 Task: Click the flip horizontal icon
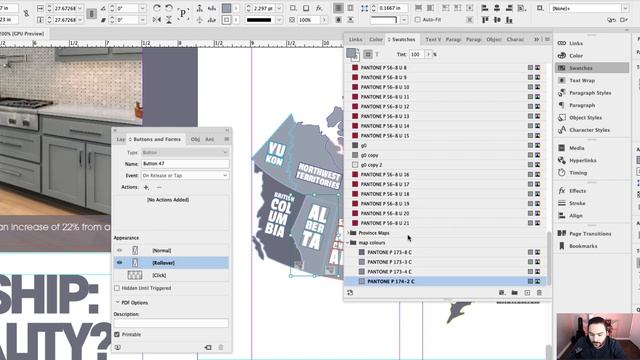tap(157, 20)
